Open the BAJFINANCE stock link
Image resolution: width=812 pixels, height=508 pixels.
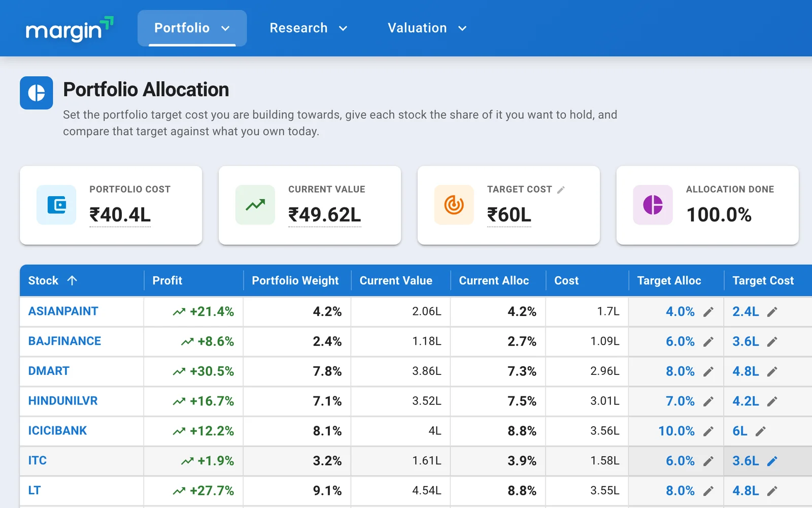(64, 341)
